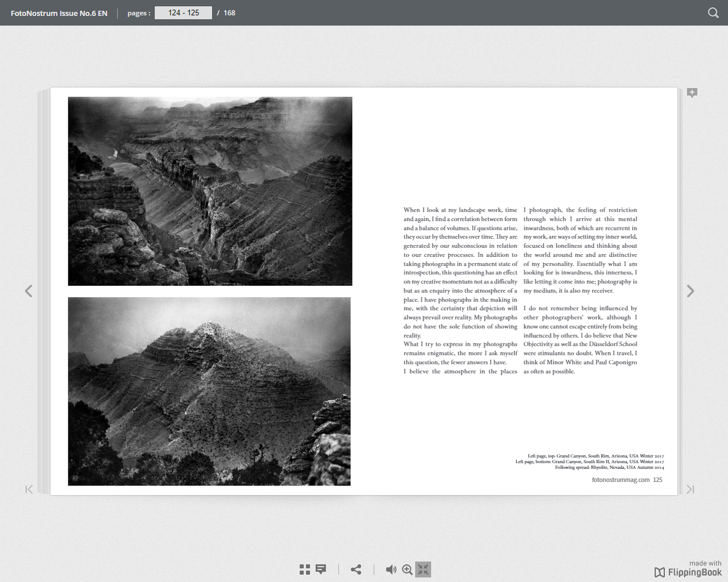728x582 pixels.
Task: Zoom in with the magnifier plus icon
Action: [407, 569]
